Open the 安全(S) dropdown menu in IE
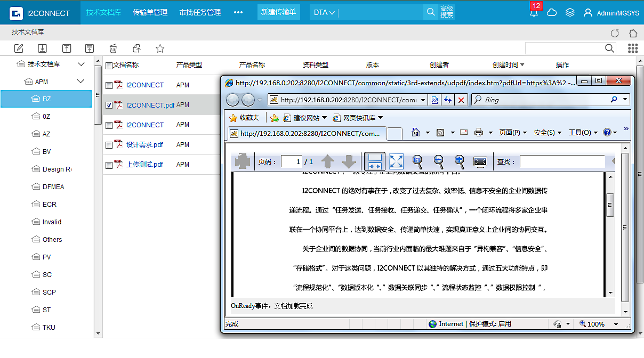The width and height of the screenshot is (644, 358). (x=548, y=132)
